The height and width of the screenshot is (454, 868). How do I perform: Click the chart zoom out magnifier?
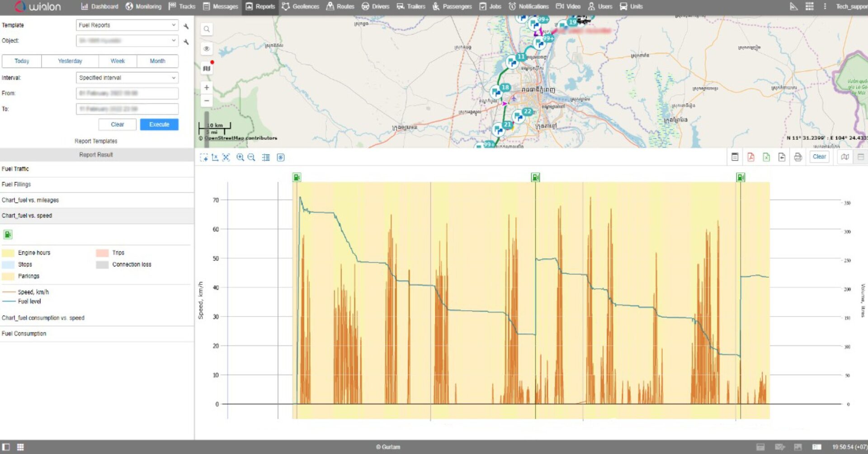[251, 157]
